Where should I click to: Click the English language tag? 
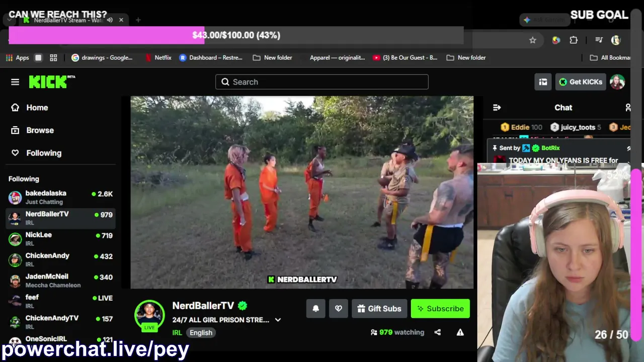pos(201,333)
